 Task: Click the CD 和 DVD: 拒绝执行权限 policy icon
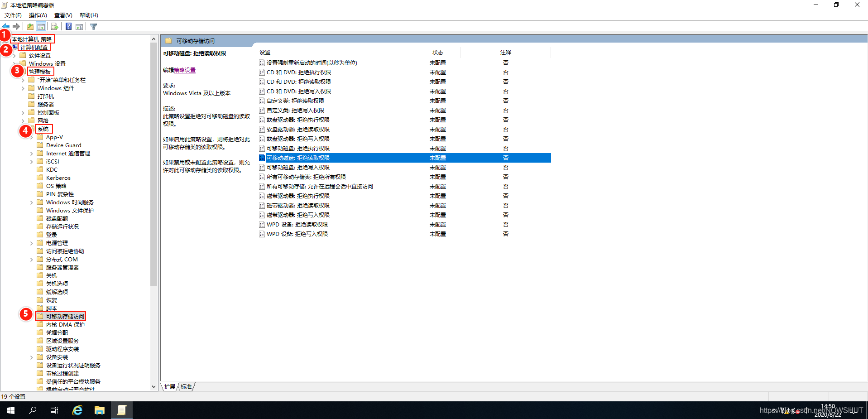point(262,72)
